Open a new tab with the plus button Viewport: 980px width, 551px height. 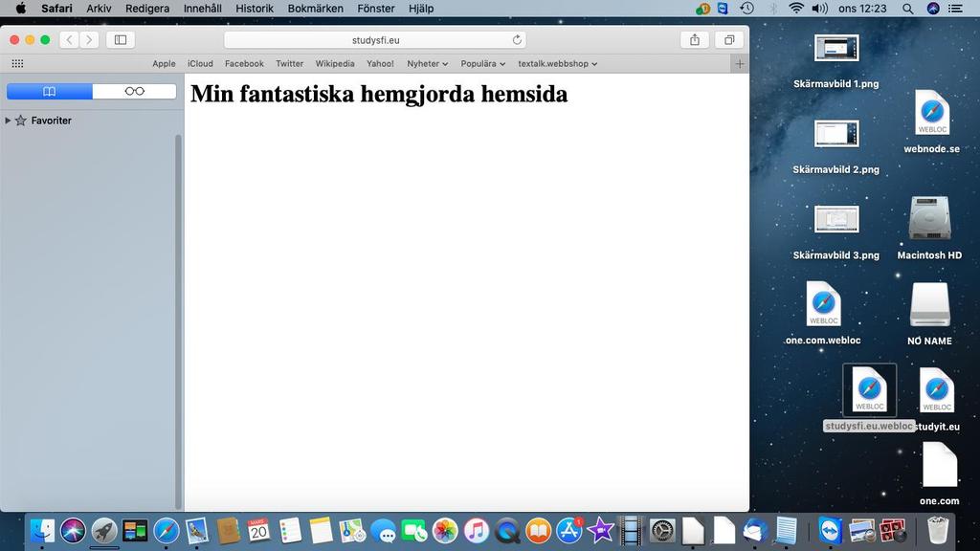(x=740, y=64)
